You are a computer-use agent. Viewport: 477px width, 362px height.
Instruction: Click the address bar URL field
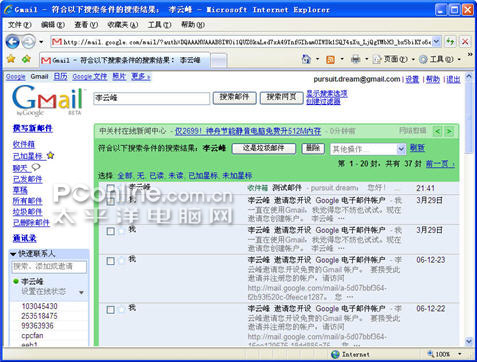246,42
